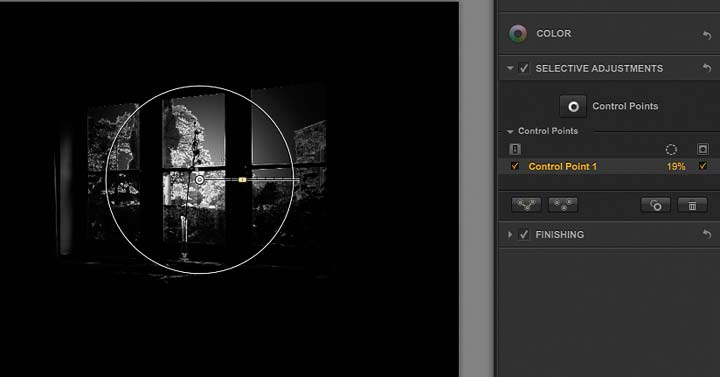
Task: Click the control point size slider line
Action: pyautogui.click(x=252, y=180)
